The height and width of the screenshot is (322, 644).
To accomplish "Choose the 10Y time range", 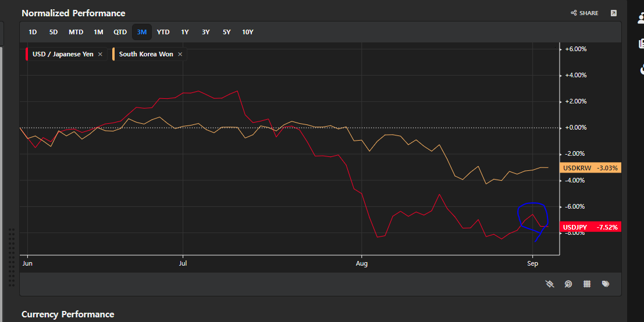I will coord(248,32).
